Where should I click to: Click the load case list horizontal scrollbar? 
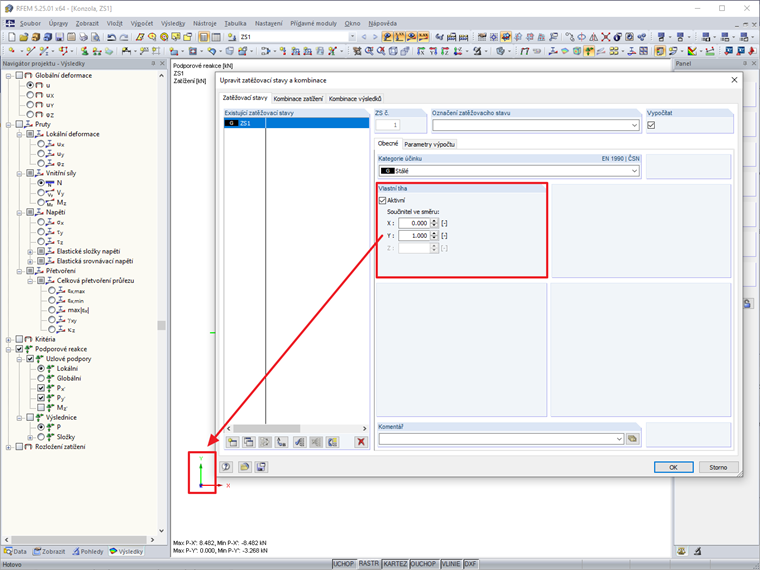tap(296, 428)
